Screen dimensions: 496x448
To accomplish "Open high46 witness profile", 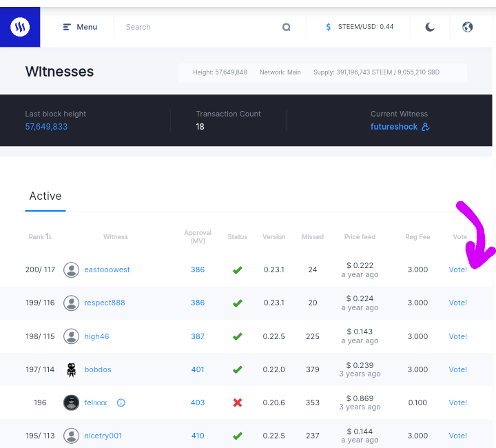I will pos(96,336).
